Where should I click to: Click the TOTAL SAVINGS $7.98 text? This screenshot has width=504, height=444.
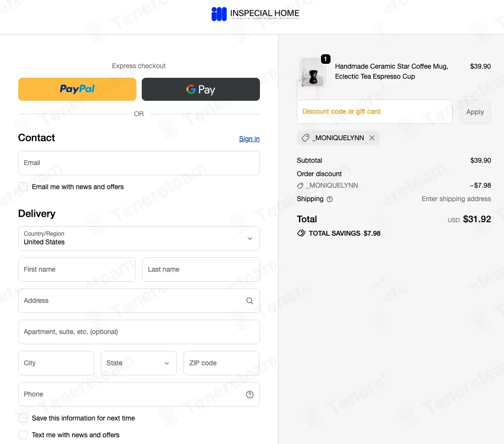pyautogui.click(x=344, y=233)
